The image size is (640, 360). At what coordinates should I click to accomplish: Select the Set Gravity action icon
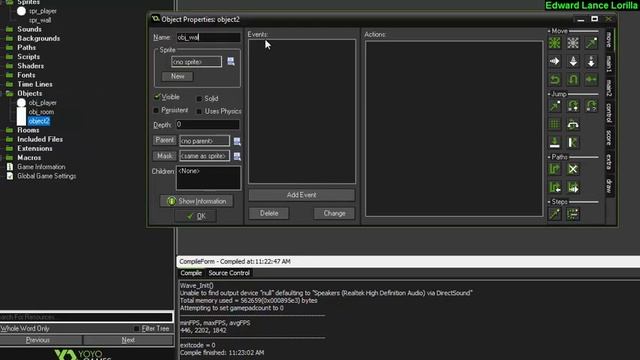[591, 61]
